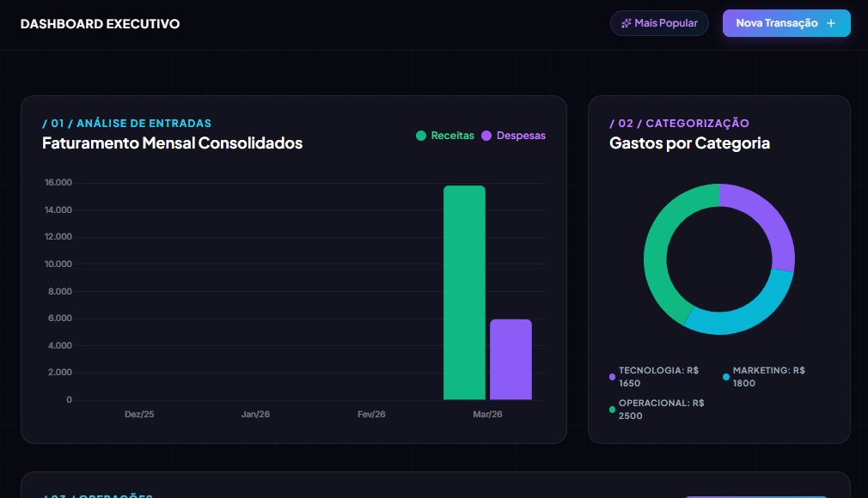Image resolution: width=868 pixels, height=498 pixels.
Task: Click the 8.000 y-axis value
Action: click(x=60, y=292)
